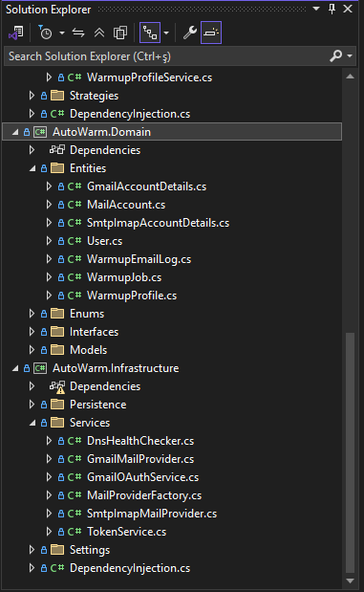
Task: Expand the Persistence folder
Action: point(32,405)
